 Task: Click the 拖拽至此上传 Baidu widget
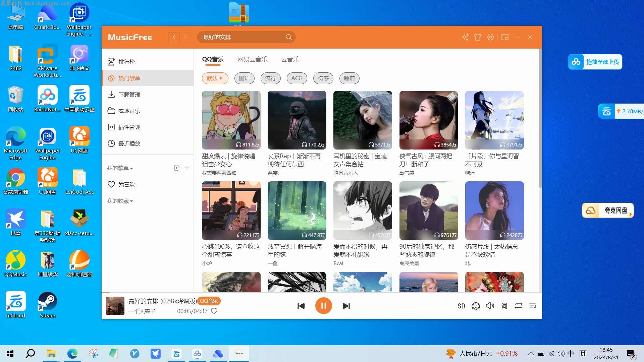coord(595,62)
